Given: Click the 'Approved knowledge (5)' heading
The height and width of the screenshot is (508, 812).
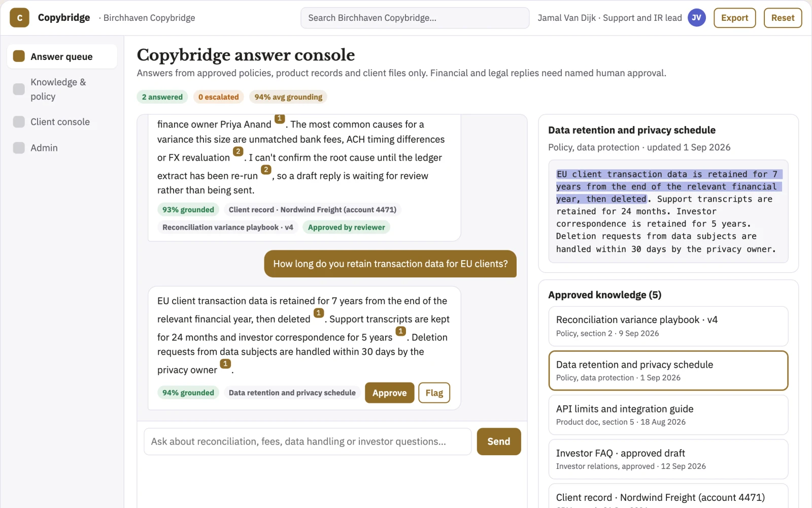Looking at the screenshot, I should [604, 295].
